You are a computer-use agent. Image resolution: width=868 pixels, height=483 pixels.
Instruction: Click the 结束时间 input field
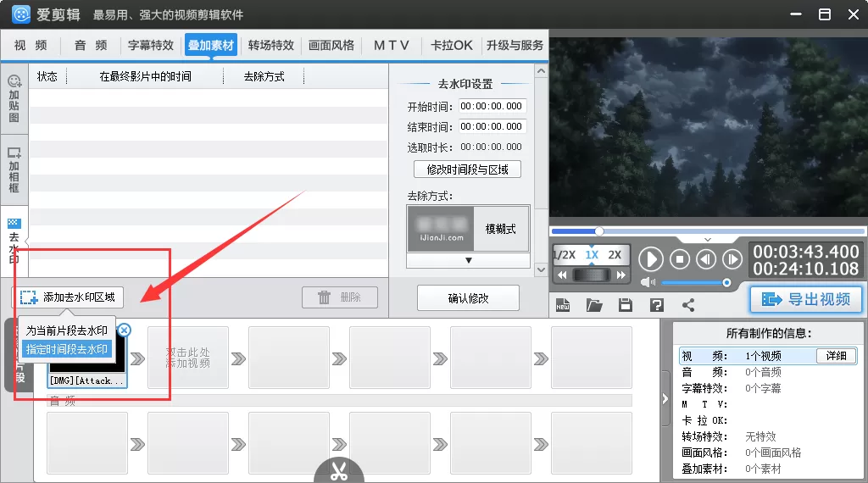click(x=492, y=127)
